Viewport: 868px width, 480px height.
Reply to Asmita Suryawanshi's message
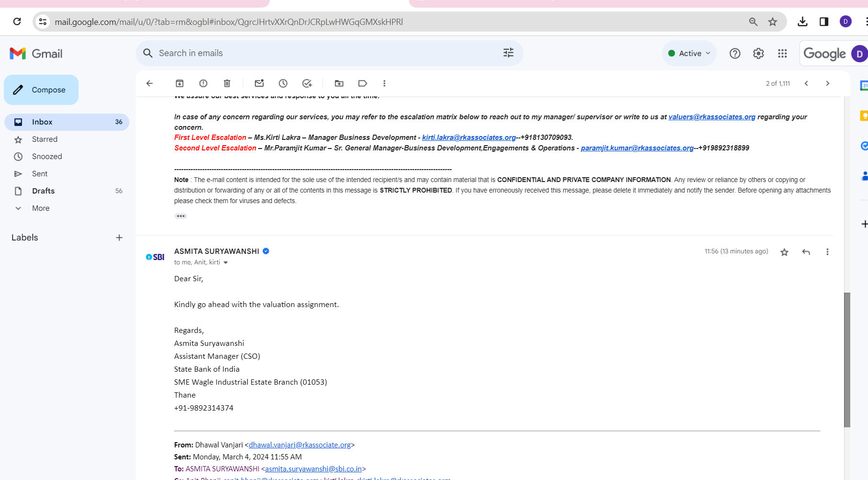[806, 252]
